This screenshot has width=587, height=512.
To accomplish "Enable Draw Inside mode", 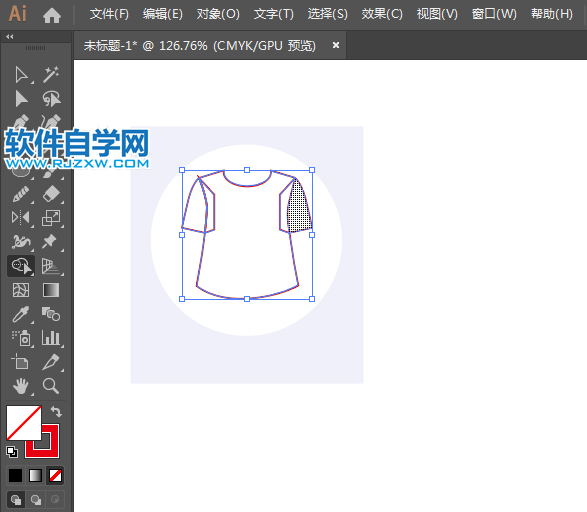I will click(55, 500).
